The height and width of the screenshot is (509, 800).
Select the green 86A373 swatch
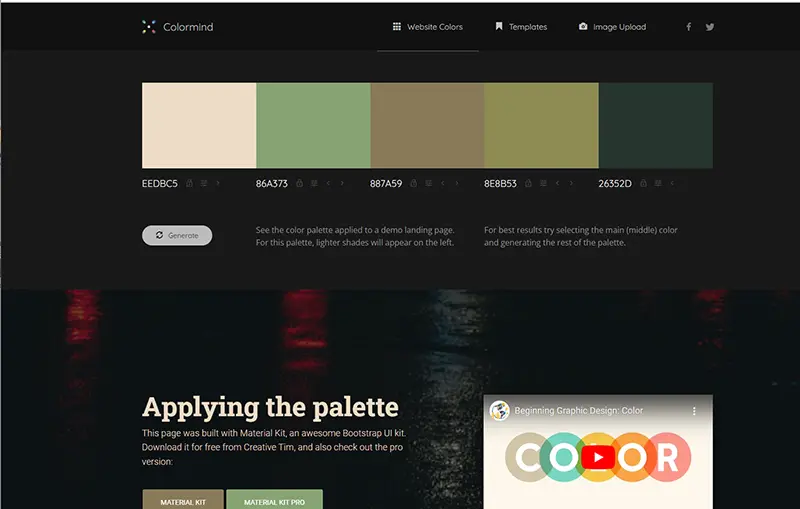point(313,125)
